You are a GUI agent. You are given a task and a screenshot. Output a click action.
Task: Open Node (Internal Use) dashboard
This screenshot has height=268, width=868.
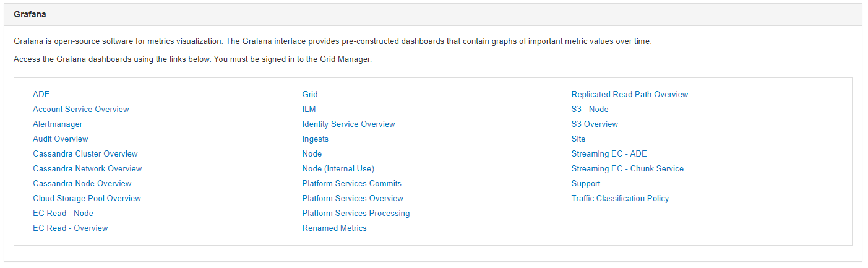click(x=338, y=169)
